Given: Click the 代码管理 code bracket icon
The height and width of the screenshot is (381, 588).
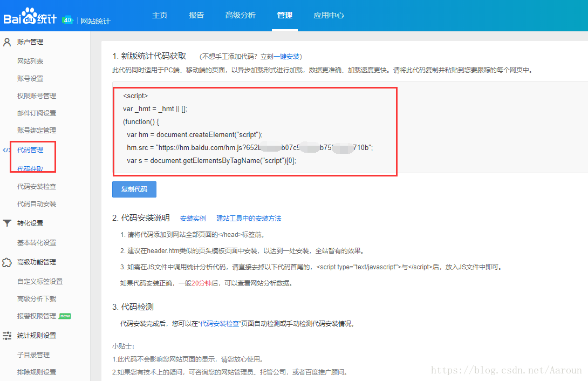Looking at the screenshot, I should pyautogui.click(x=6, y=150).
